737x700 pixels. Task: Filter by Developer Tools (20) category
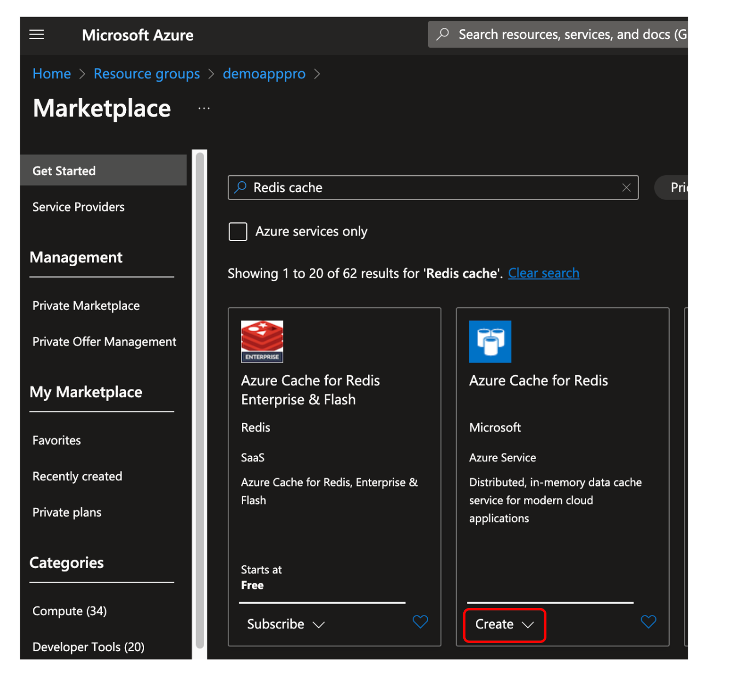88,647
